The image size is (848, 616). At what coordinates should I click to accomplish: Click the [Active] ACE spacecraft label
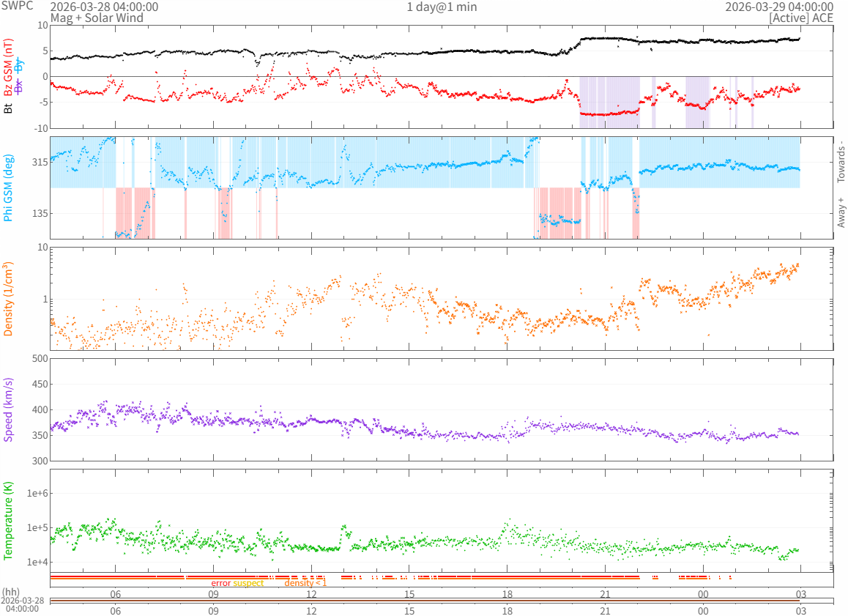click(801, 18)
